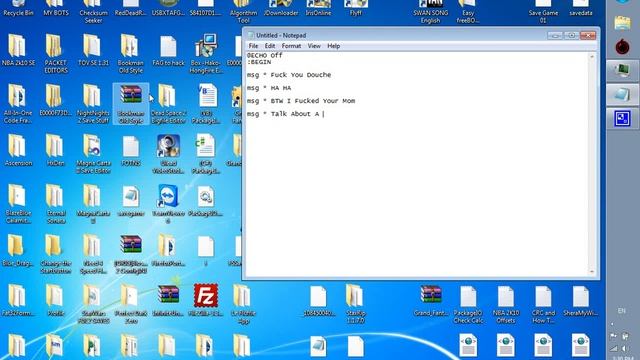Viewport: 640px width, 360px height.
Task: Click the 'msg * HA HA' line
Action: point(269,88)
